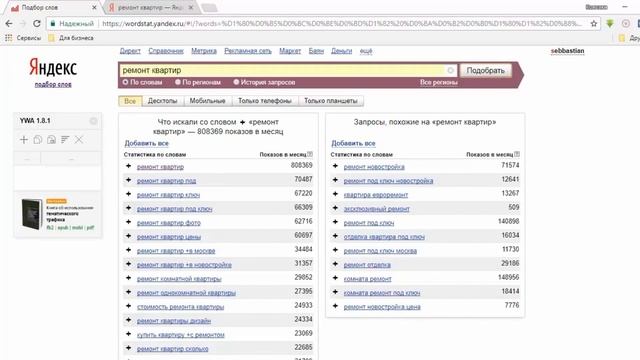
Task: Add 'ремонт квартир ключ' via plus icon
Action: click(129, 194)
